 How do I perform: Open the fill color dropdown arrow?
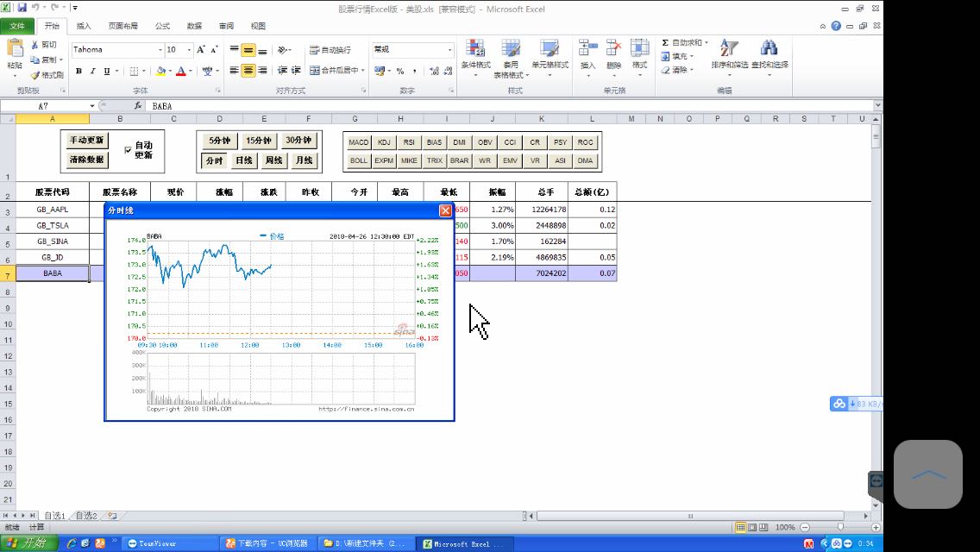pos(170,72)
